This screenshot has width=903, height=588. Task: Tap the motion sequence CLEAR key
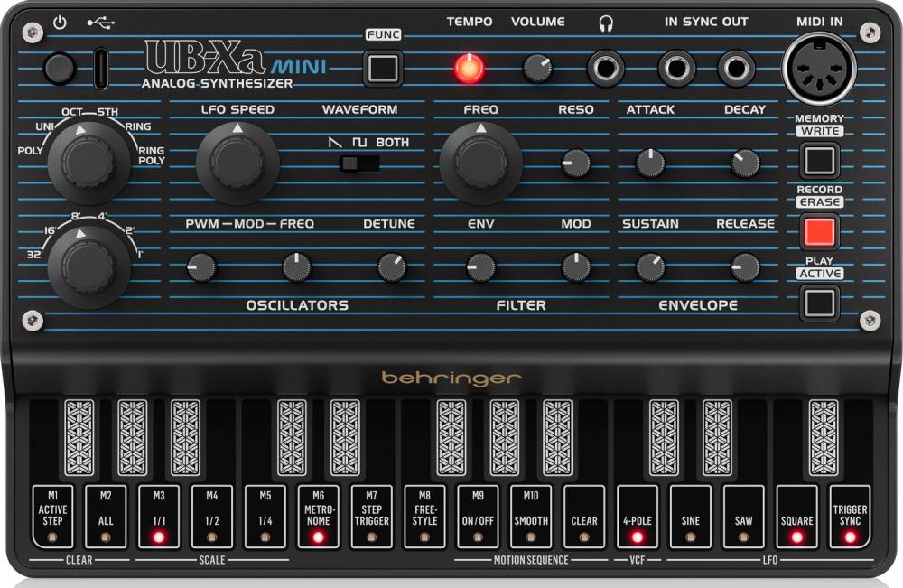[x=584, y=516]
